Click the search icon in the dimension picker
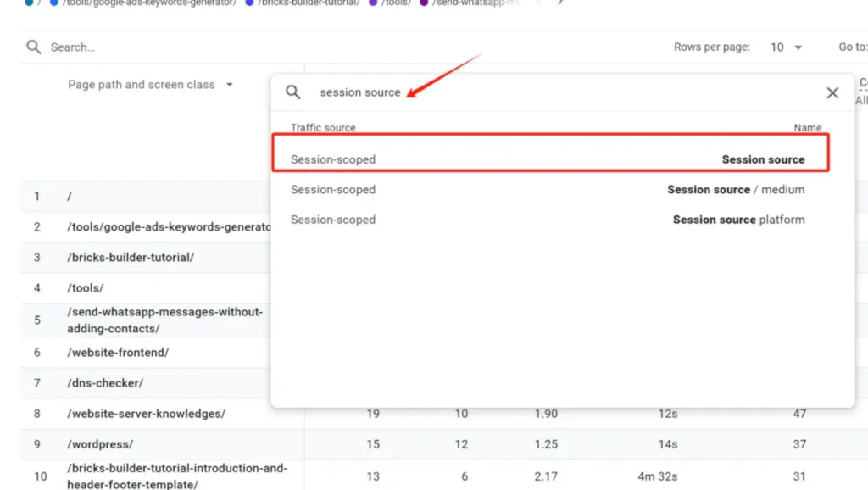This screenshot has width=868, height=490. 292,92
